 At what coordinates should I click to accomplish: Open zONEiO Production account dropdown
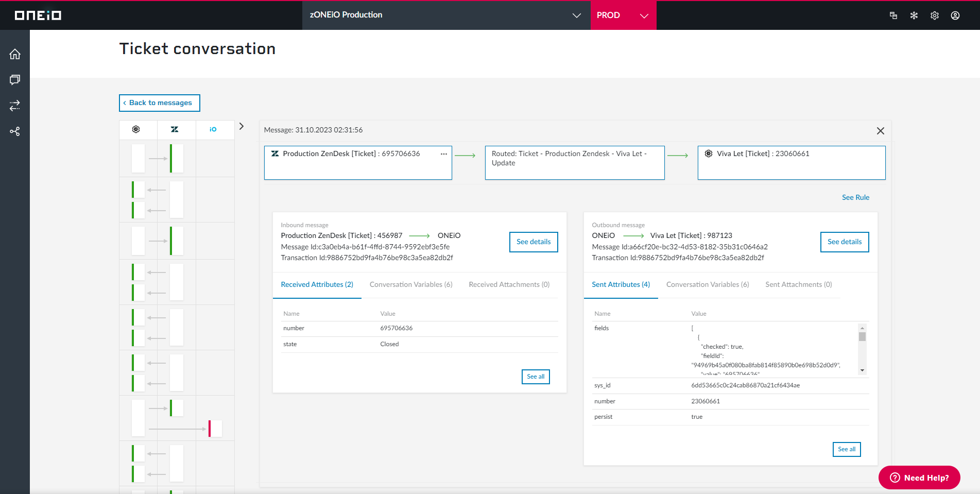pos(446,15)
